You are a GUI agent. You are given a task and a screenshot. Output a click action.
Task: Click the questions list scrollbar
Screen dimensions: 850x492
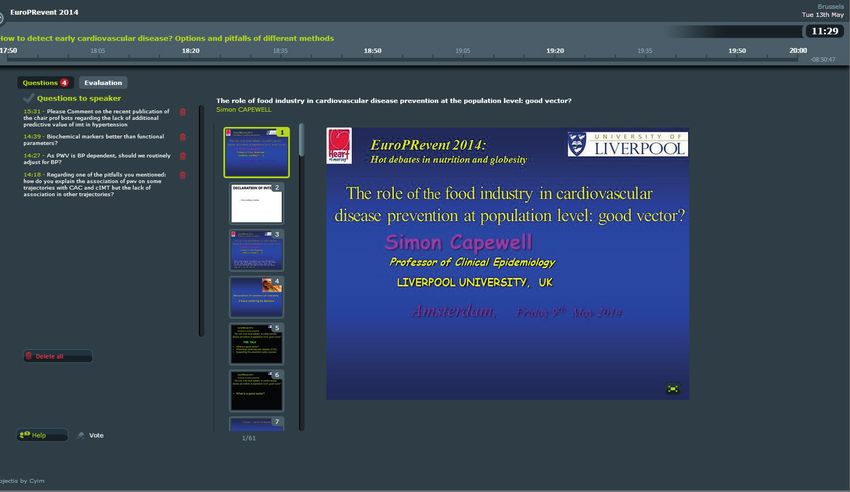pyautogui.click(x=201, y=221)
